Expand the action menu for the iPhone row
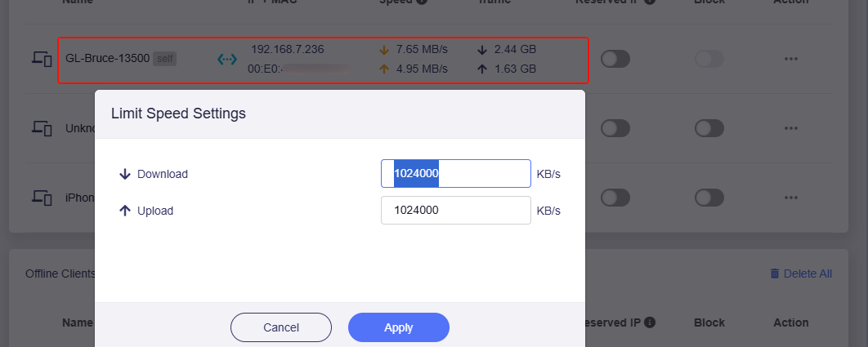This screenshot has width=868, height=347. click(x=790, y=198)
